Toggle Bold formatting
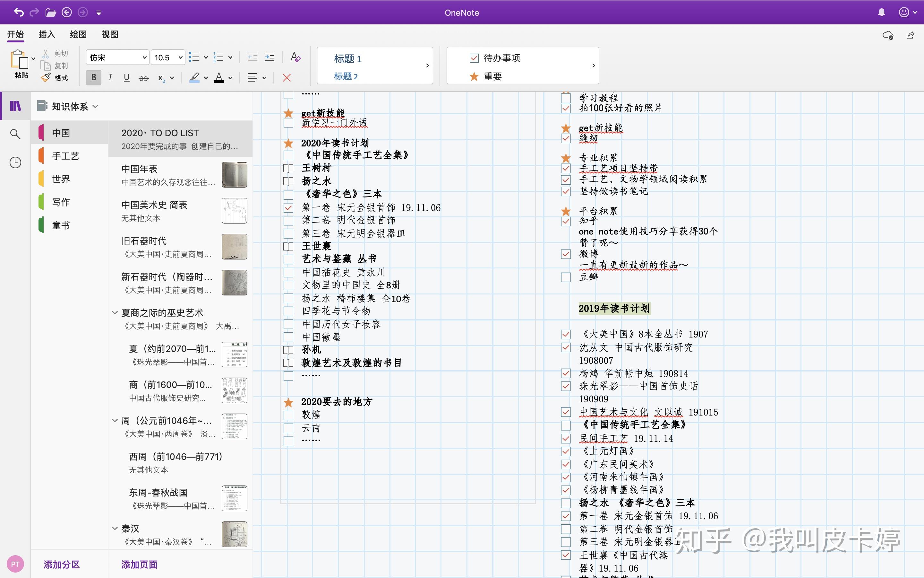This screenshot has height=578, width=924. pyautogui.click(x=94, y=78)
